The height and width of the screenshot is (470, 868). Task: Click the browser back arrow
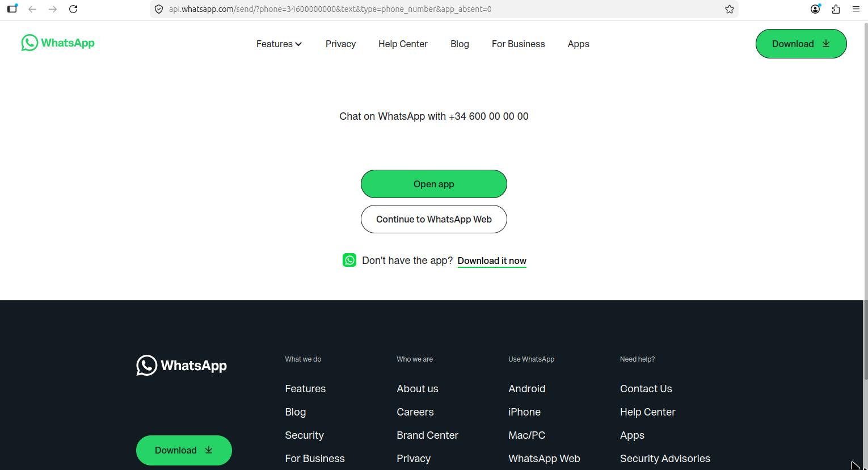click(x=32, y=9)
